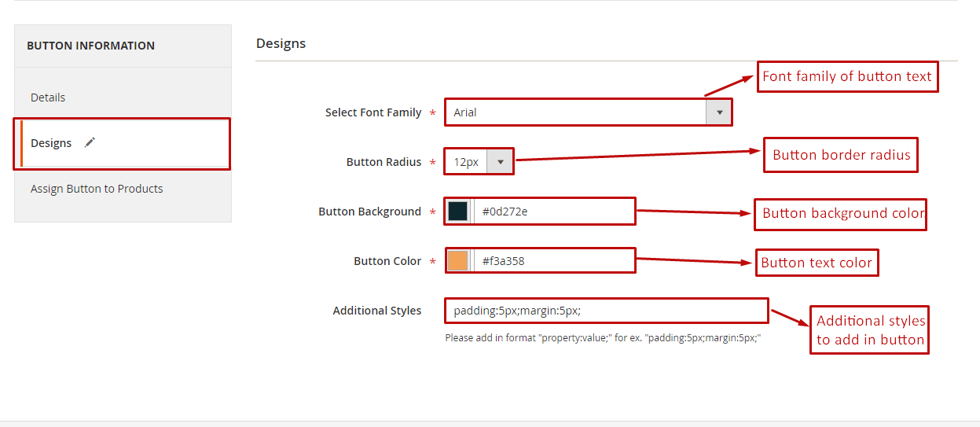Click the format hint text below Additional Styles

click(603, 337)
